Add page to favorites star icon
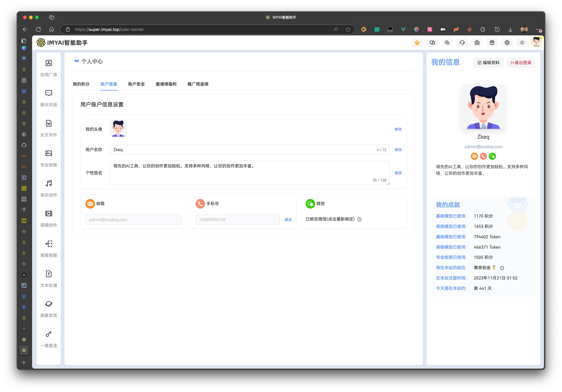This screenshot has width=562, height=392. (x=348, y=29)
